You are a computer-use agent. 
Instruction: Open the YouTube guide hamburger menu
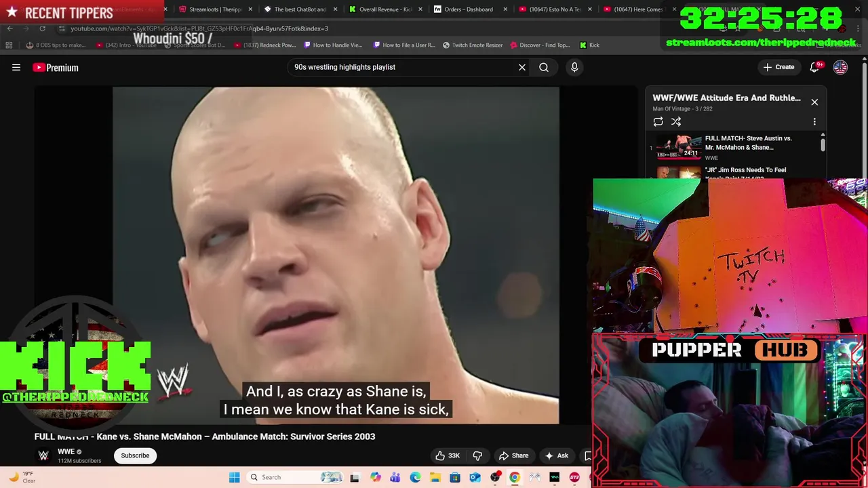16,67
